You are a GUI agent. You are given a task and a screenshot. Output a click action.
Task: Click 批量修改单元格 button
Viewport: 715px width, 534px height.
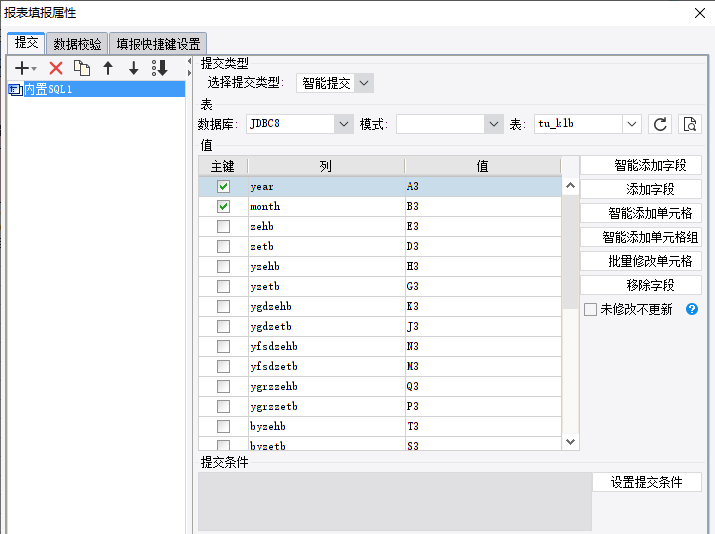(x=641, y=261)
